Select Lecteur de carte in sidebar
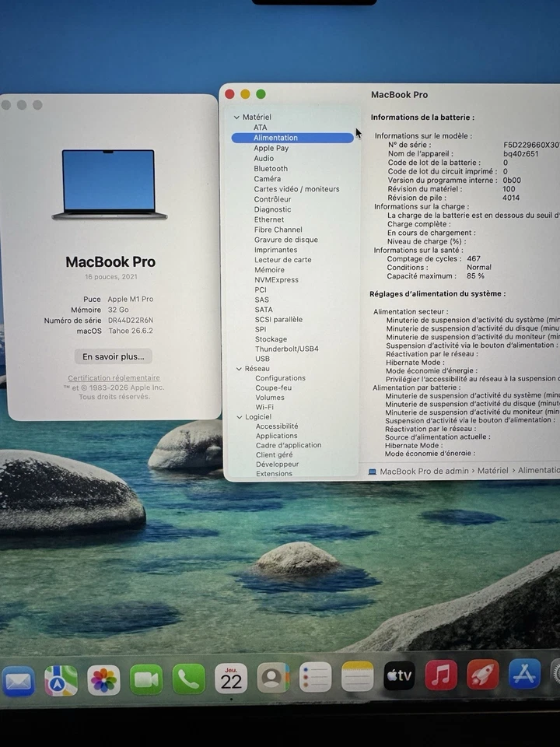560x747 pixels. [x=283, y=260]
